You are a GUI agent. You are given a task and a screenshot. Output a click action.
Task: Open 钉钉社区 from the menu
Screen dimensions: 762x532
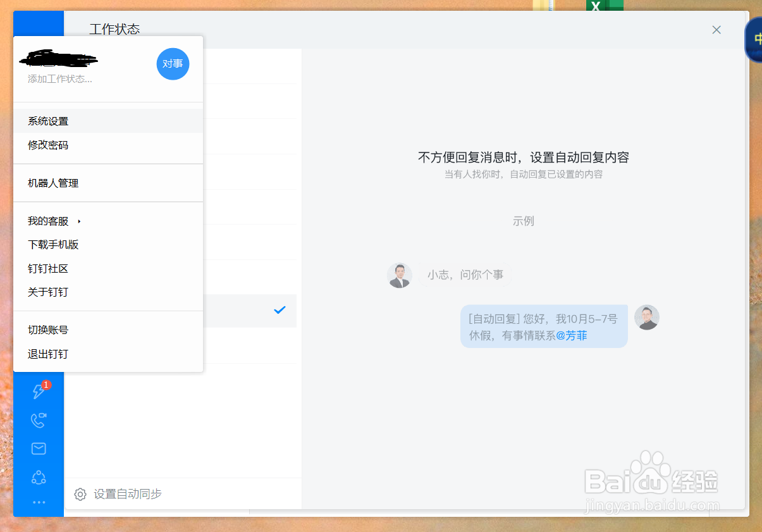tap(108, 269)
